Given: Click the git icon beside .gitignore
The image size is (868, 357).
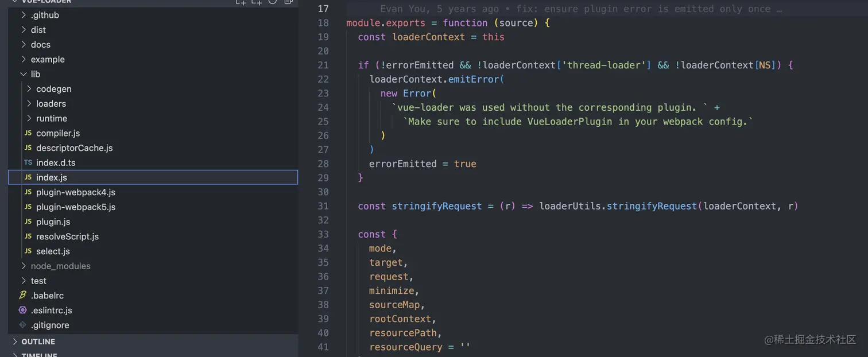Looking at the screenshot, I should (23, 325).
